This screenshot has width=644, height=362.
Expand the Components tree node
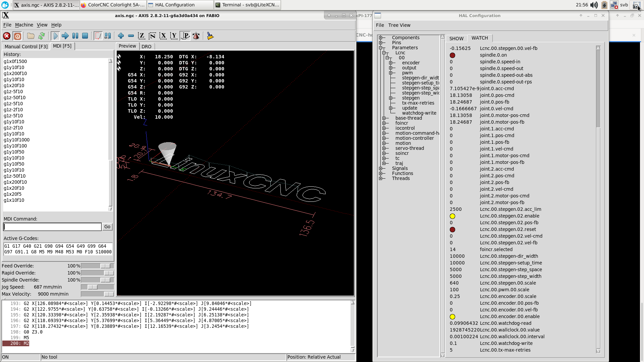pos(381,38)
